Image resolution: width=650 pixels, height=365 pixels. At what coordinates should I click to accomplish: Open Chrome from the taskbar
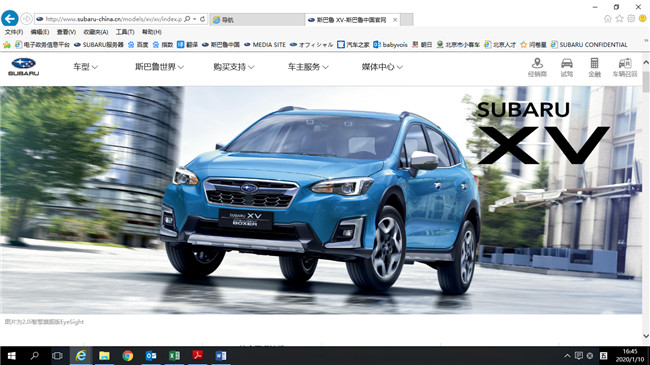coord(128,355)
